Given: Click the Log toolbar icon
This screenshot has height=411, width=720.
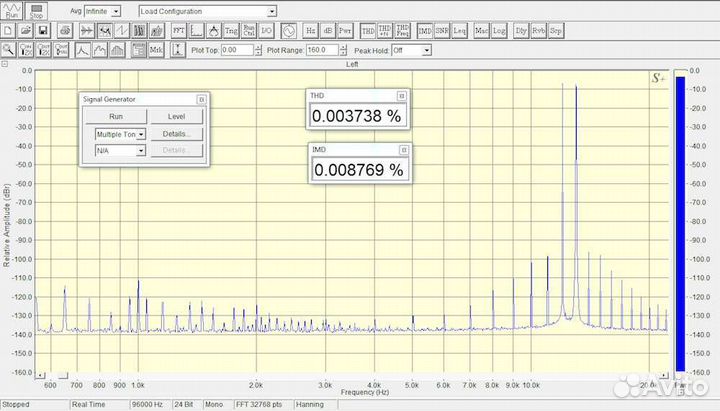Looking at the screenshot, I should [499, 31].
